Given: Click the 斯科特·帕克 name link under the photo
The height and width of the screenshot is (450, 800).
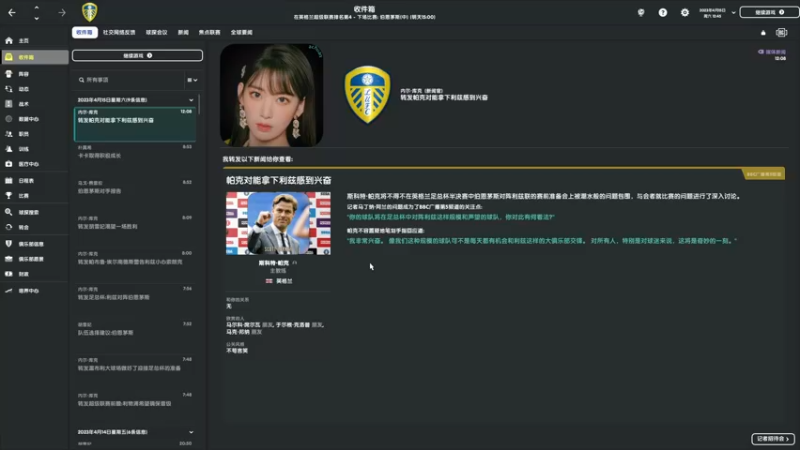Looking at the screenshot, I should point(274,263).
